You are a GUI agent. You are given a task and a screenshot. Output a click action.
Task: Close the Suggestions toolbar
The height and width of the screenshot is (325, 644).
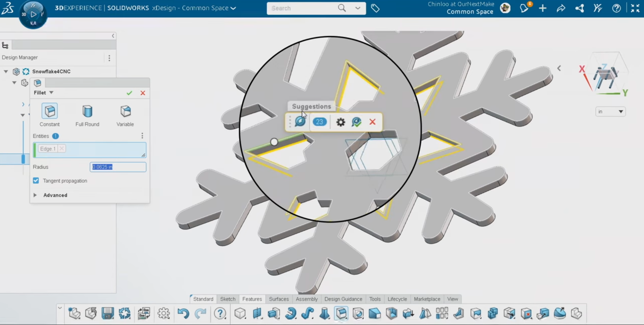click(372, 122)
